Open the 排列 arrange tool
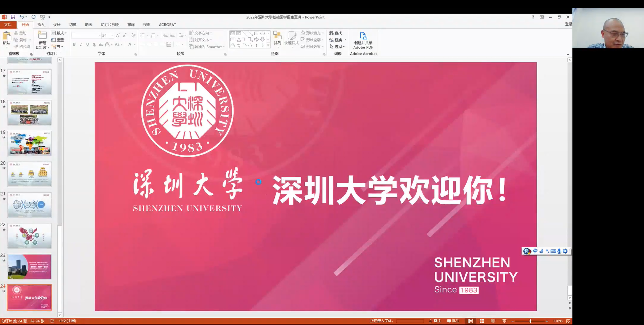This screenshot has width=644, height=325. click(x=277, y=38)
